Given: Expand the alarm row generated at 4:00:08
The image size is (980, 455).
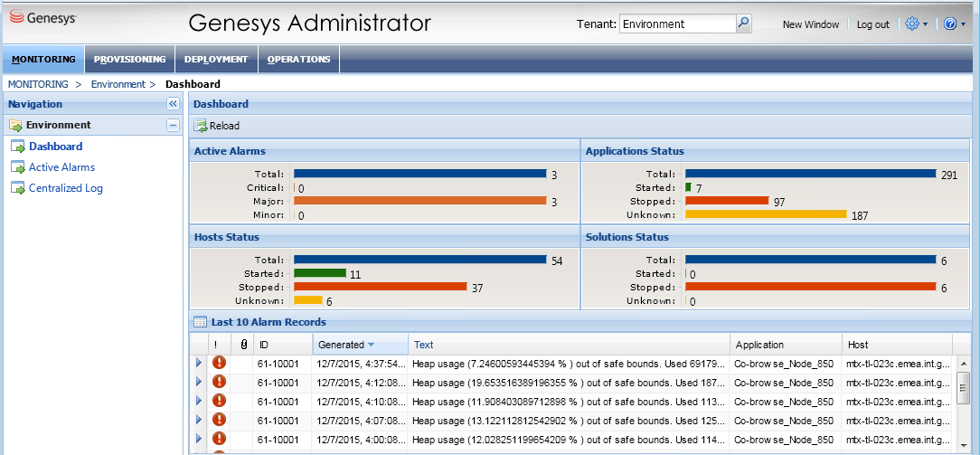Looking at the screenshot, I should (x=200, y=438).
